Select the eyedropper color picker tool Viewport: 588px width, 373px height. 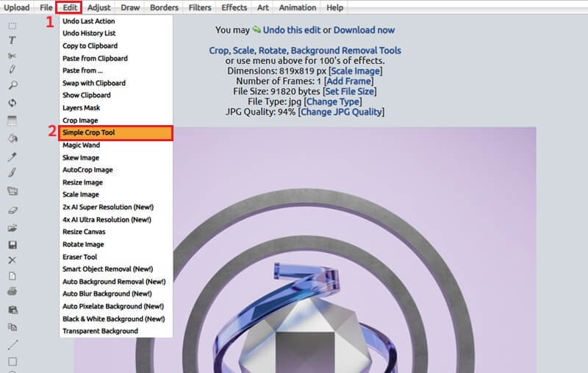point(12,157)
